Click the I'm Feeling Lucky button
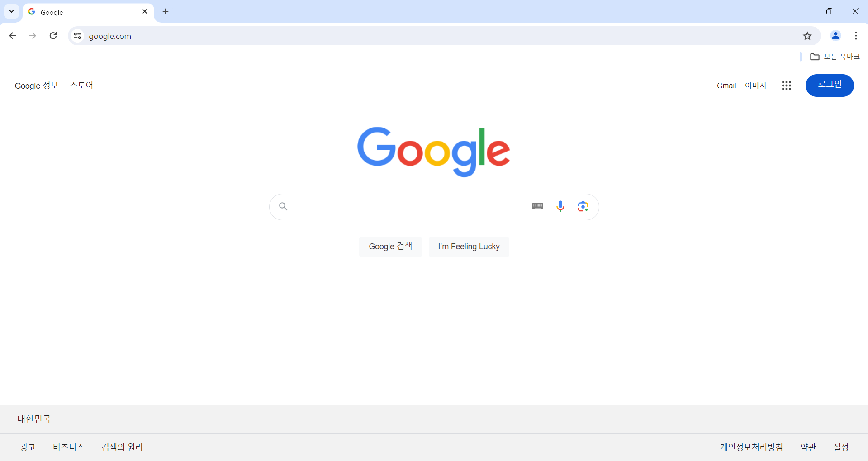868x461 pixels. pyautogui.click(x=469, y=247)
